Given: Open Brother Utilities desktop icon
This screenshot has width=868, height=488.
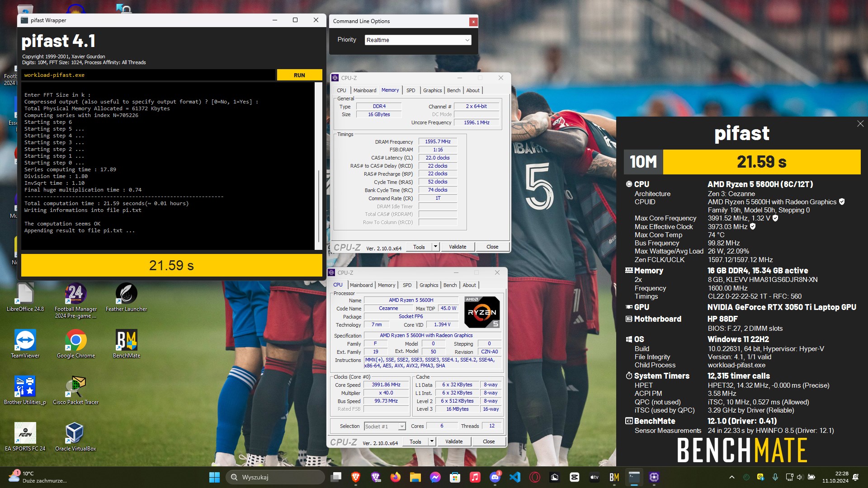Looking at the screenshot, I should (x=25, y=390).
